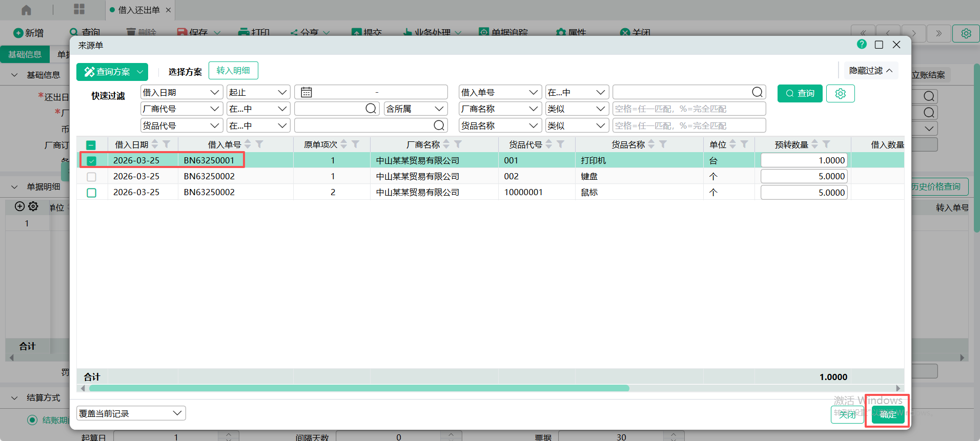Click the 预转数量 field for 鼠标 row
This screenshot has height=441, width=980.
click(x=803, y=193)
